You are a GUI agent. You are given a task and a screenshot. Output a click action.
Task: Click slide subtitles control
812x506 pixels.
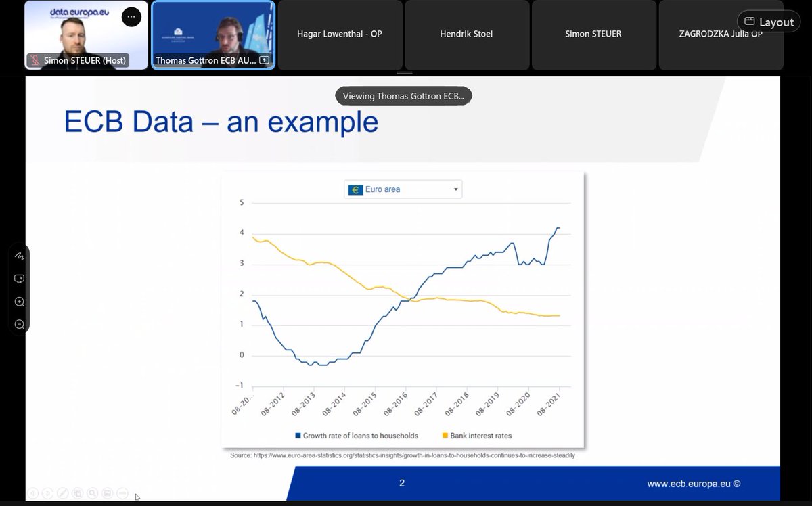coord(107,493)
